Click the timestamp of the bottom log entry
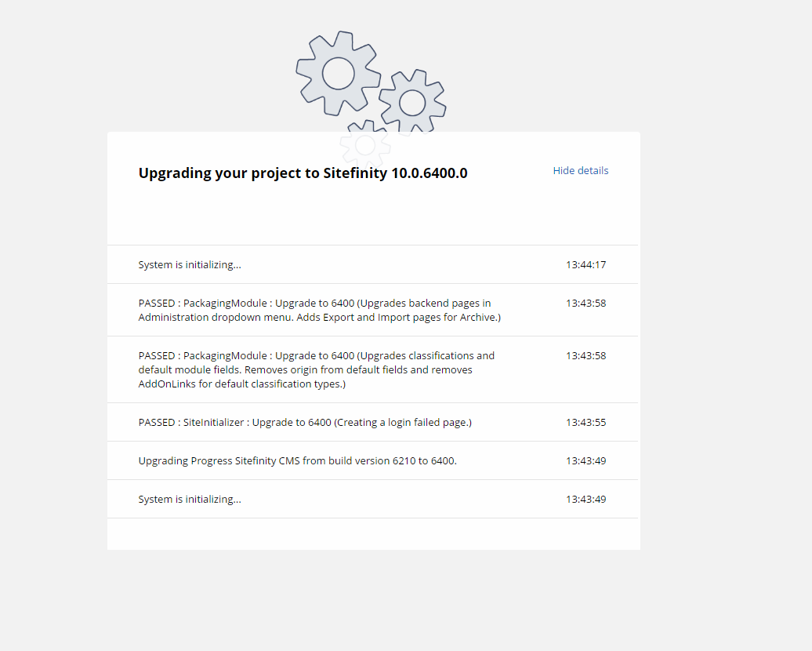Screen dimensions: 812x651 [585, 500]
